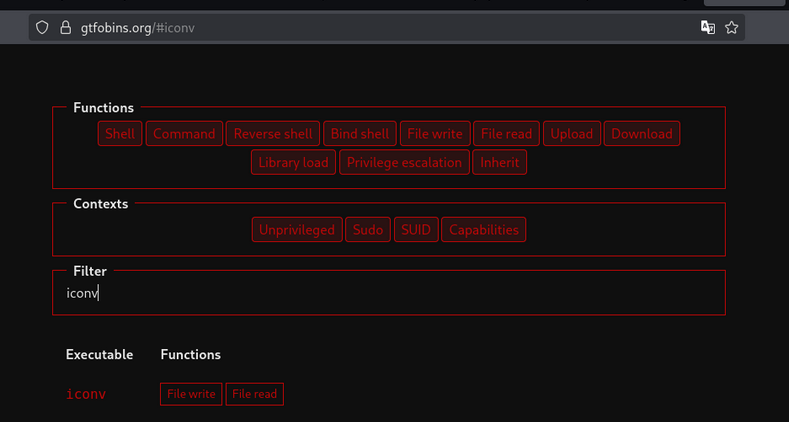Click the padlock site security icon

tap(66, 28)
